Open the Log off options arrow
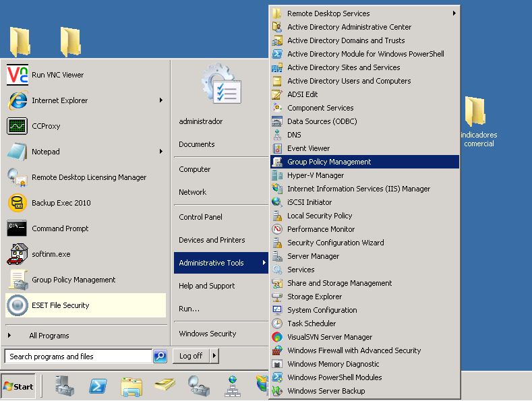532x401 pixels. (x=214, y=356)
